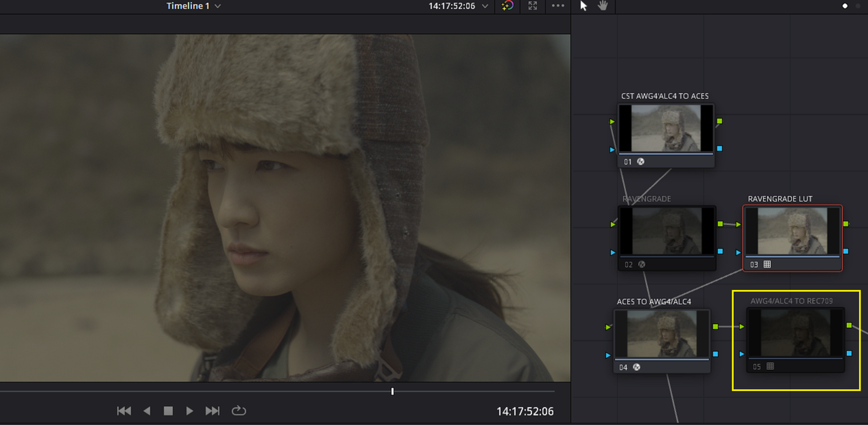Click the node label RAVENGRADE LUT
This screenshot has width=868, height=425.
coord(780,199)
